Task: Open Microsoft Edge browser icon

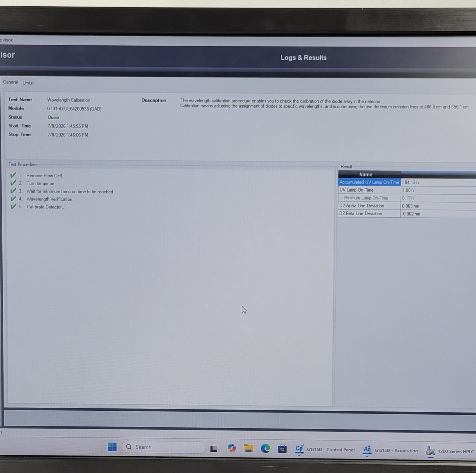Action: coord(266,448)
